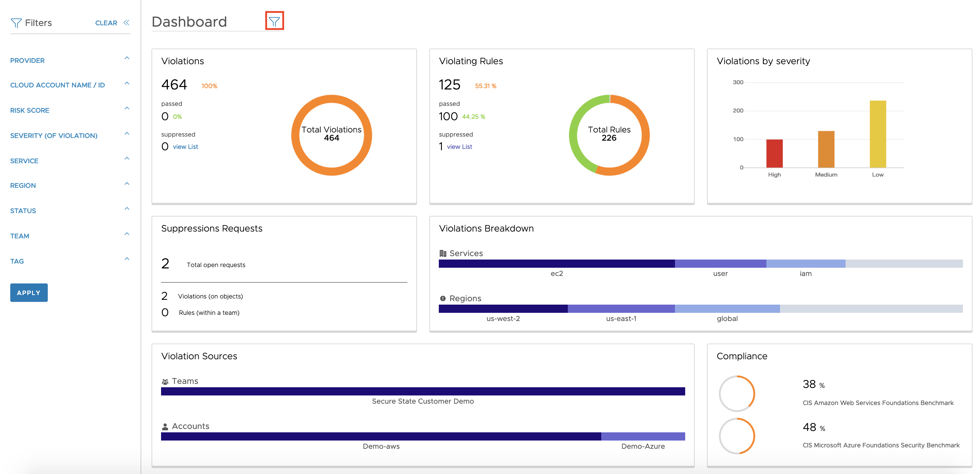
Task: Open Violating Rules suppressed view List
Action: [459, 147]
